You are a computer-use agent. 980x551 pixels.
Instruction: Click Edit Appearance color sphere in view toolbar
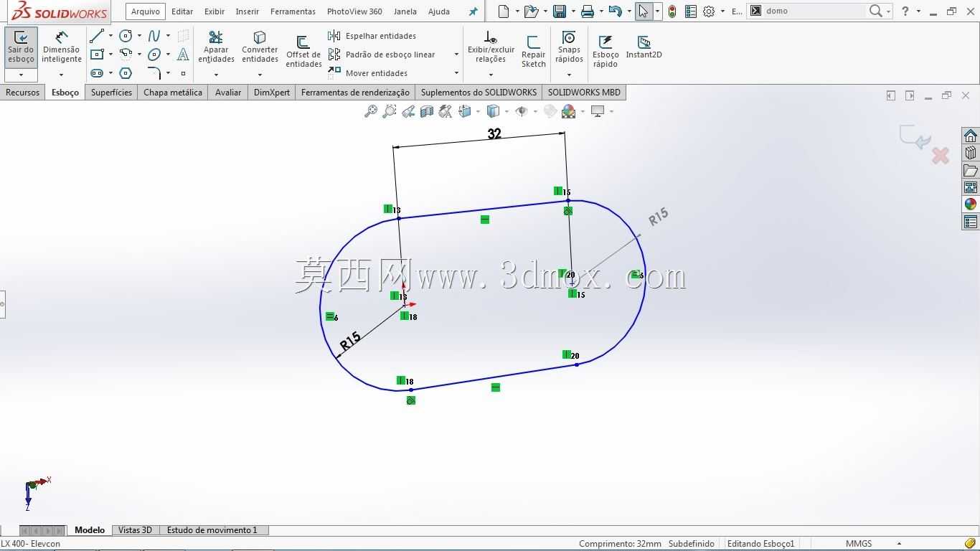(568, 111)
